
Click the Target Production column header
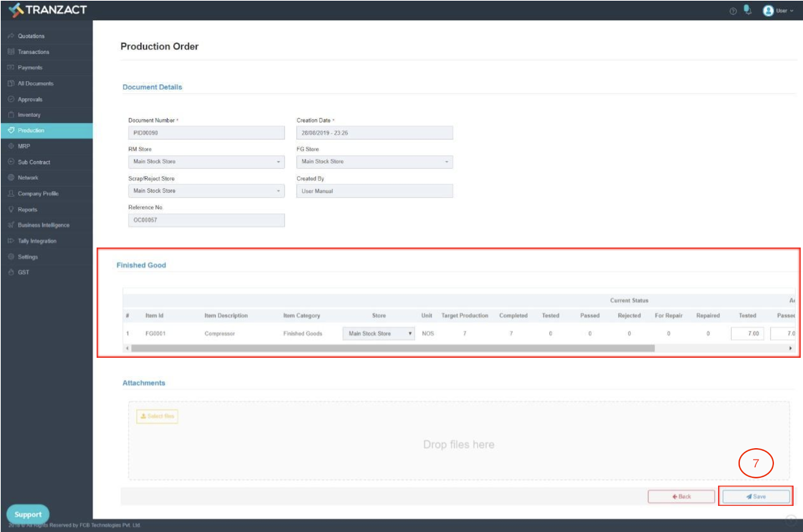465,316
